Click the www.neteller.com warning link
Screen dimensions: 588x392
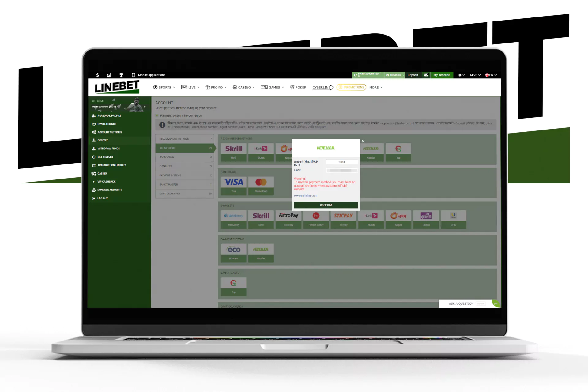[305, 196]
